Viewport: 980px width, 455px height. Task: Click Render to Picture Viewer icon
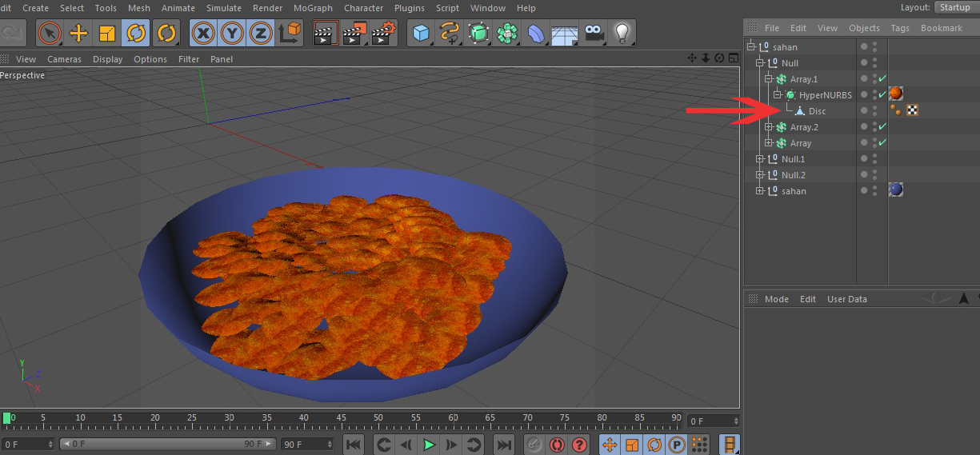click(354, 34)
